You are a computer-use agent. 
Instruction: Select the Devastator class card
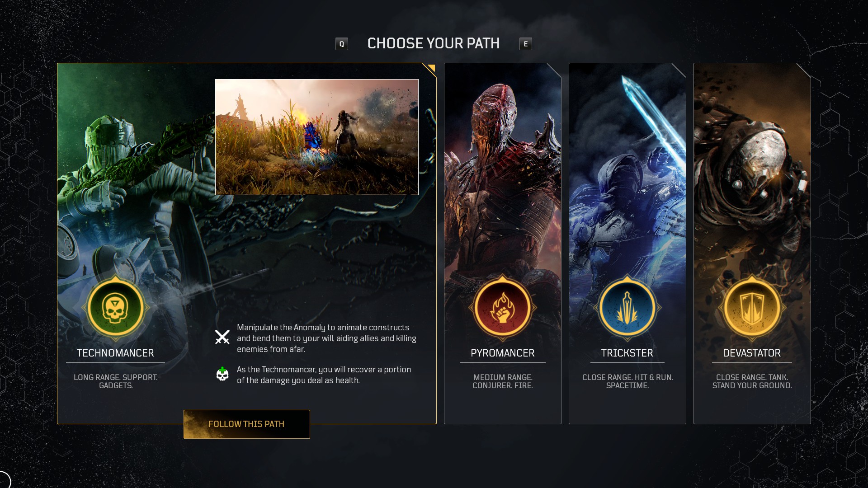752,244
